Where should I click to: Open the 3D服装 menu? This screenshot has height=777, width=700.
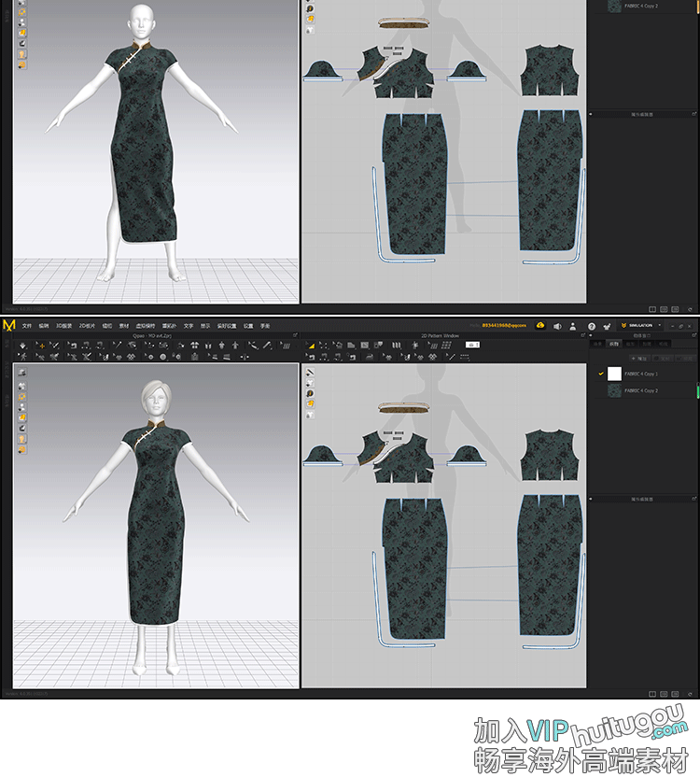[x=63, y=326]
